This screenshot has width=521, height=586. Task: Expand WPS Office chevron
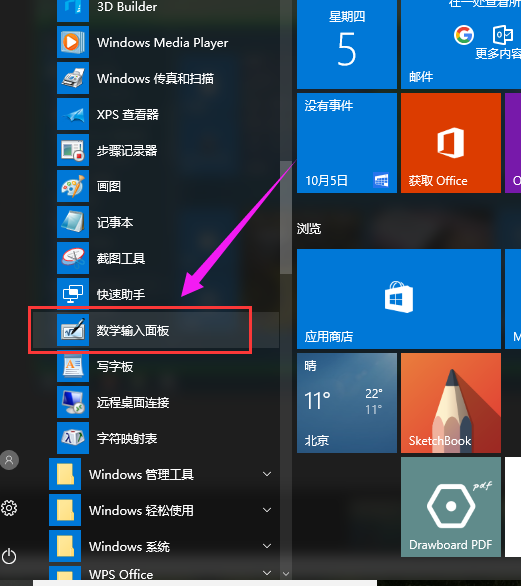(267, 573)
